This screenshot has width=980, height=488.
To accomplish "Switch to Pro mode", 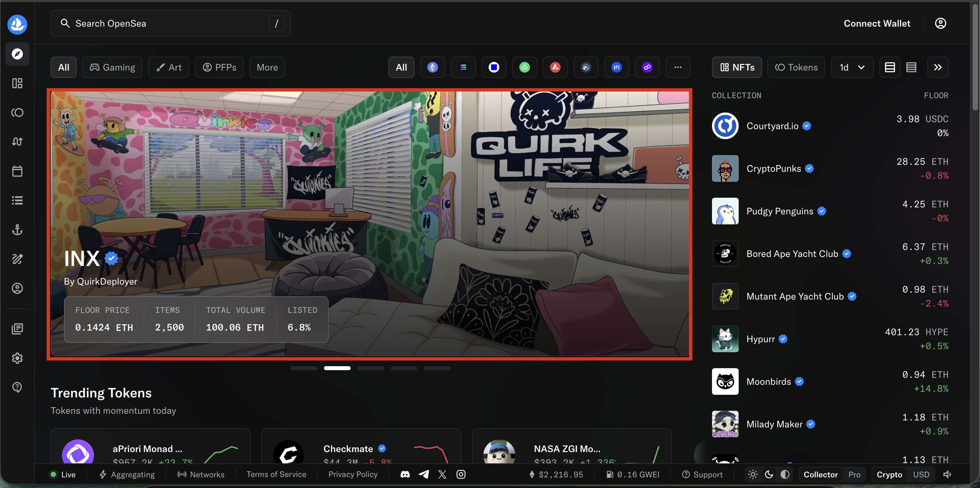I will point(854,474).
